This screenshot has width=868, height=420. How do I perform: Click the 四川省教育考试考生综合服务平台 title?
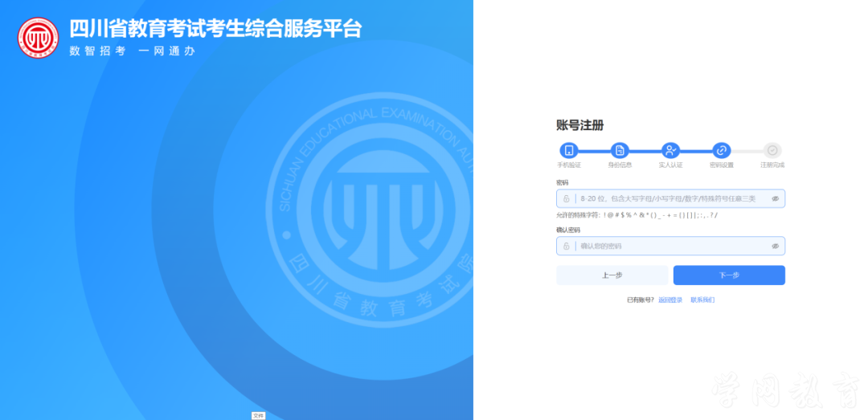pos(215,29)
